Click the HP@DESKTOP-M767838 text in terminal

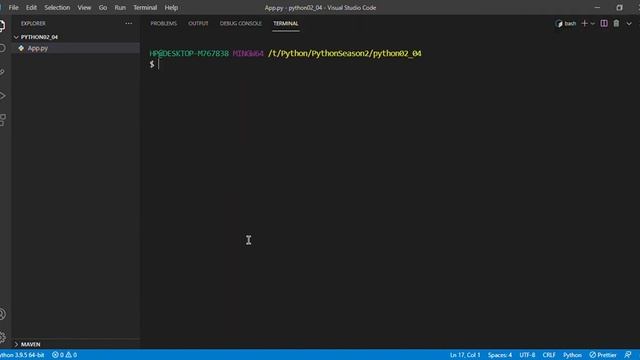189,53
